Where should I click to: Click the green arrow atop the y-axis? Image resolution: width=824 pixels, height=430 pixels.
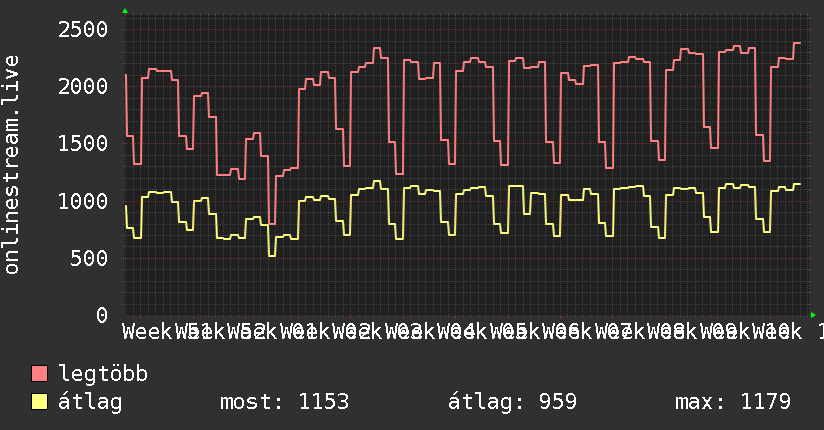coord(125,11)
